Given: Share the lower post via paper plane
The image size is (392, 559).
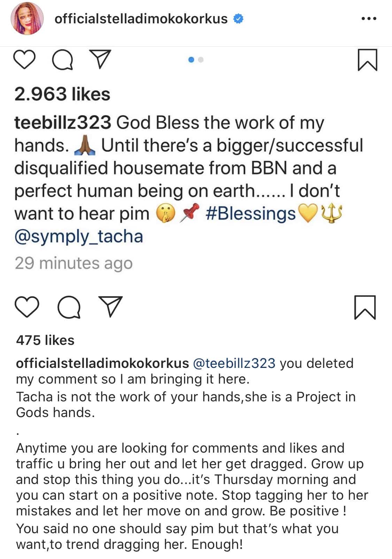Looking at the screenshot, I should (110, 307).
